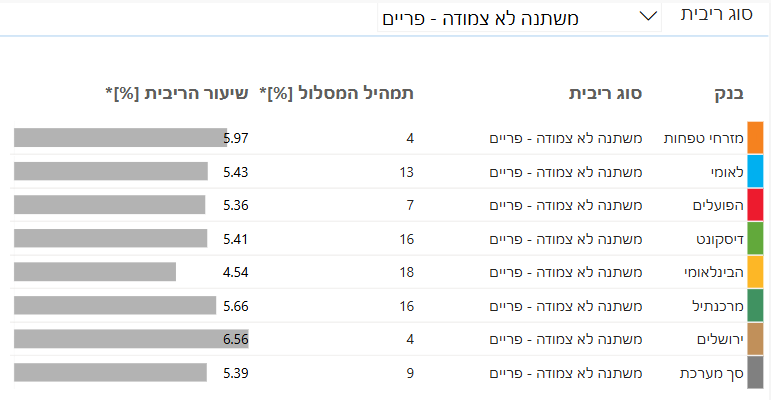Click the 4.54 interest rate bar

click(95, 272)
